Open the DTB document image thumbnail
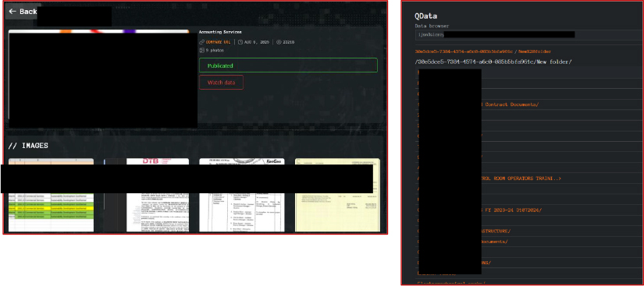Screen dimensions: 644x286 point(146,195)
